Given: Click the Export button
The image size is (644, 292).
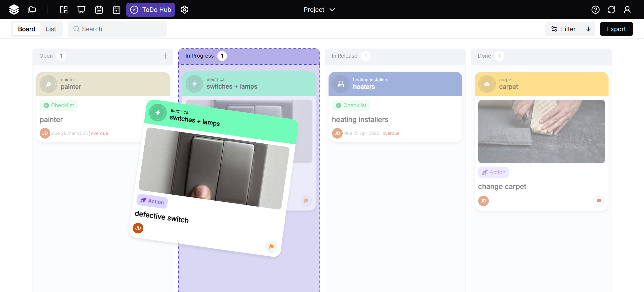Looking at the screenshot, I should [x=616, y=29].
